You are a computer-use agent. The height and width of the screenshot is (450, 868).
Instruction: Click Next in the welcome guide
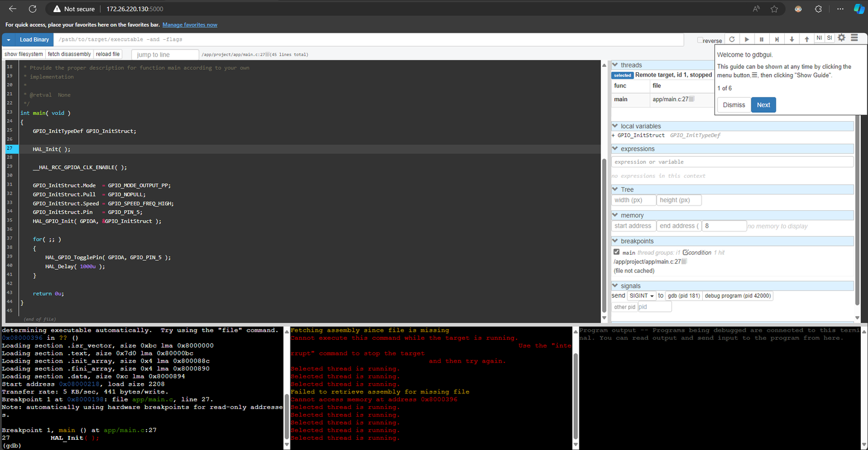(763, 105)
